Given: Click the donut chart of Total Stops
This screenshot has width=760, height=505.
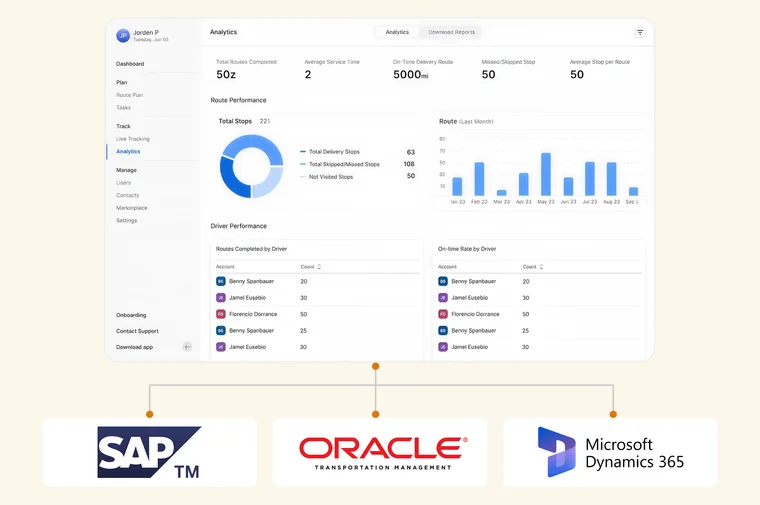Looking at the screenshot, I should [252, 166].
